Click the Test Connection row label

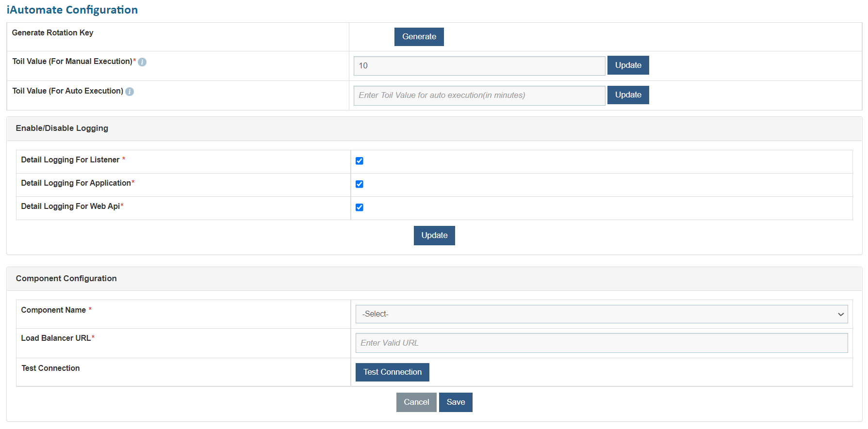[50, 368]
